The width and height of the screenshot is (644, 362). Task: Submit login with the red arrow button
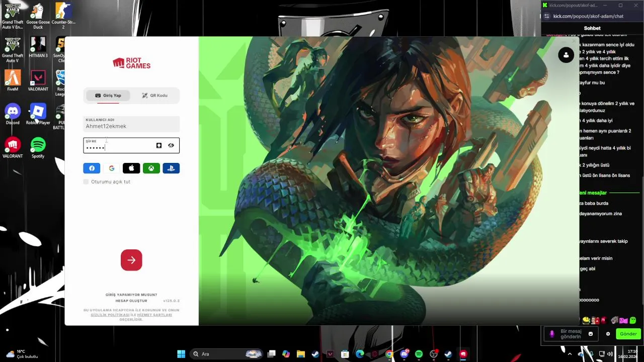(x=131, y=260)
